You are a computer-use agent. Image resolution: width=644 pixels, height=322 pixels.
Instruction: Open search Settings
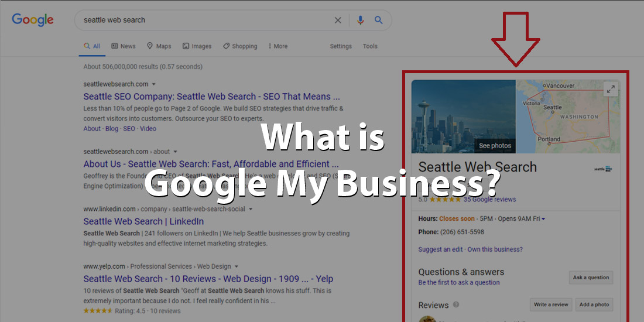coord(341,46)
